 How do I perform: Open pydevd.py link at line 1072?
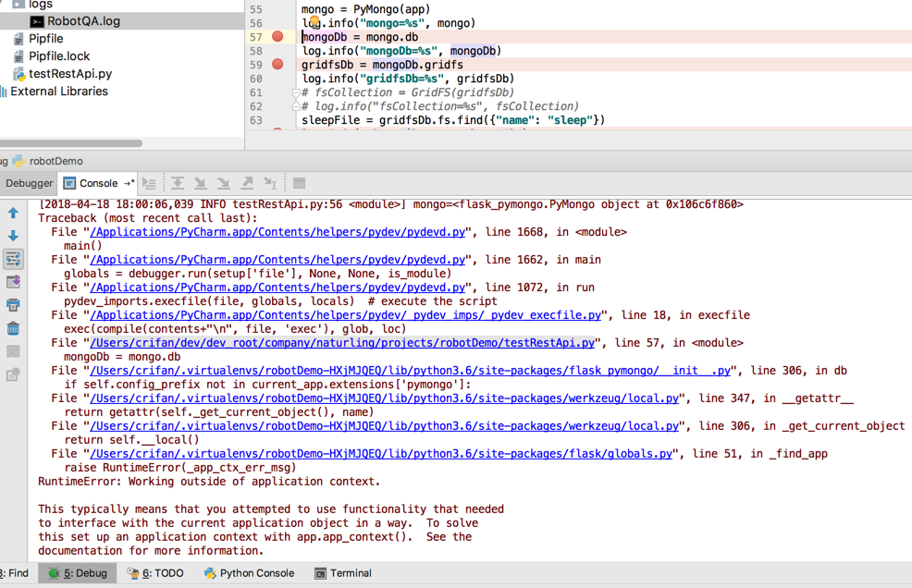coord(277,288)
